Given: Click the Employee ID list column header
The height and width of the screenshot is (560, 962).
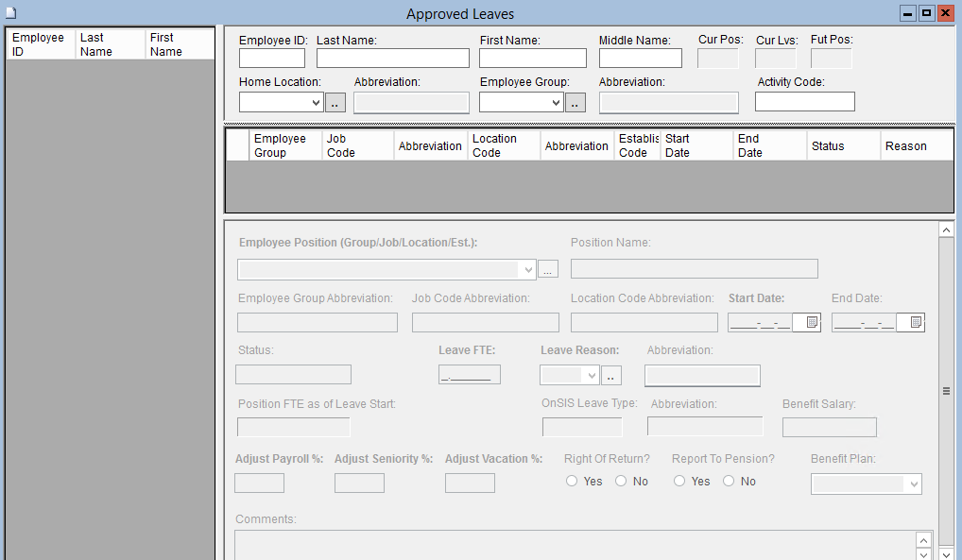Looking at the screenshot, I should point(40,44).
